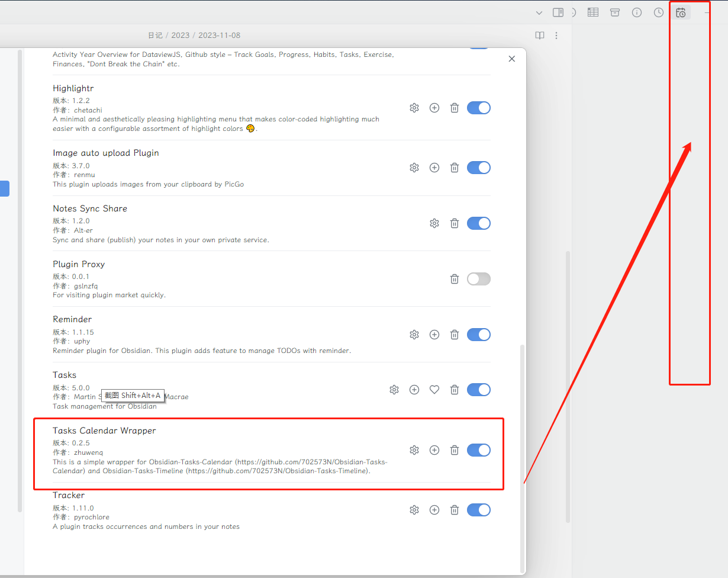
Task: Click the Tracker plugin title
Action: coord(69,495)
